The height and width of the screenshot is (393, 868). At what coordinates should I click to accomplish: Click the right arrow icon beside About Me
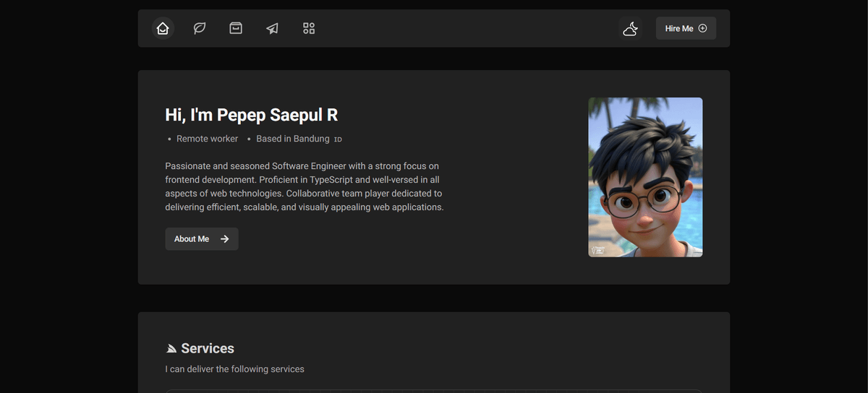tap(225, 239)
